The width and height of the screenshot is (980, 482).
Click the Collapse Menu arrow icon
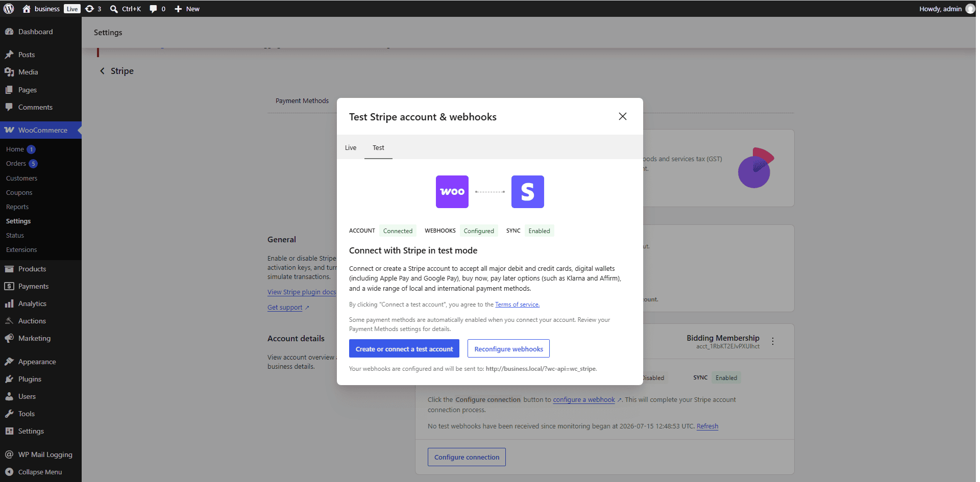point(9,472)
